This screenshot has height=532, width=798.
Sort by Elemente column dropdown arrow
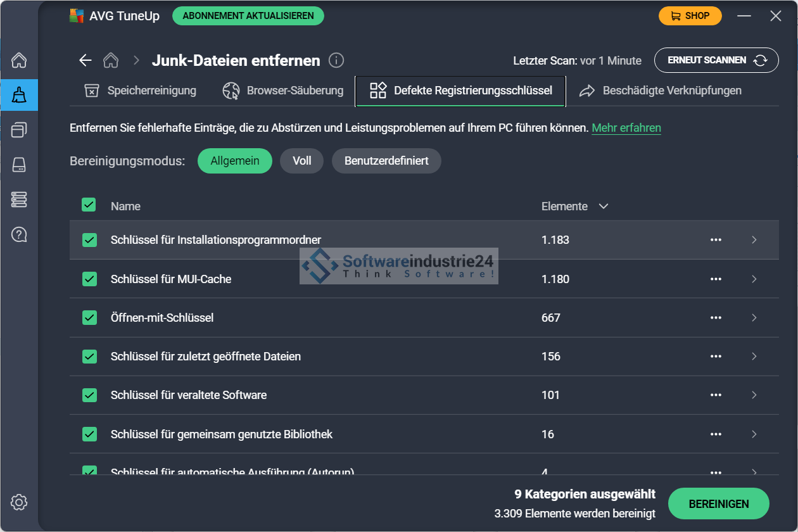604,206
